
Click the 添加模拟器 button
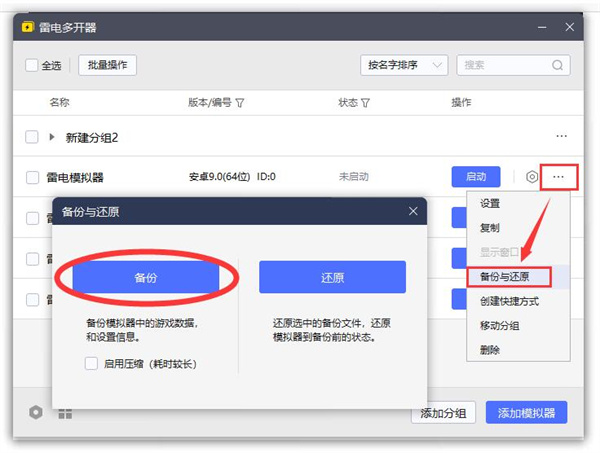(x=526, y=412)
